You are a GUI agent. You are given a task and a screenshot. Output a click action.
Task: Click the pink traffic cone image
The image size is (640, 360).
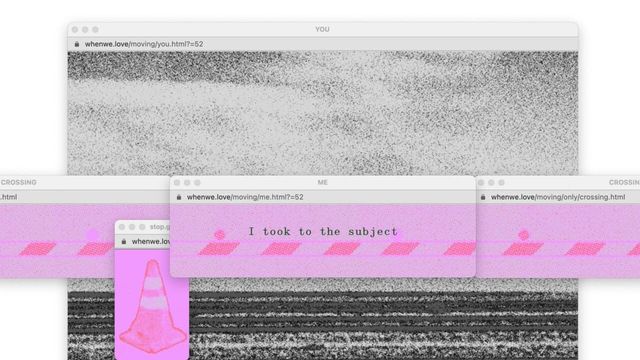click(x=152, y=306)
